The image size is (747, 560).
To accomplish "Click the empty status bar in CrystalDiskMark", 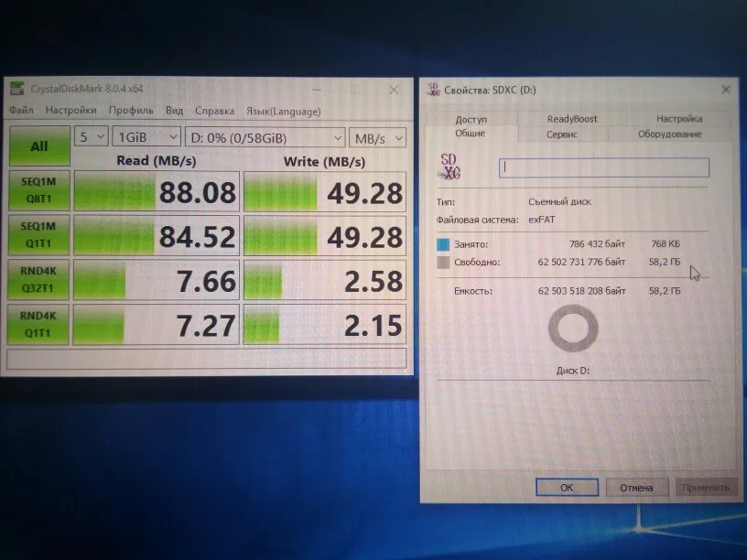I will pyautogui.click(x=207, y=359).
